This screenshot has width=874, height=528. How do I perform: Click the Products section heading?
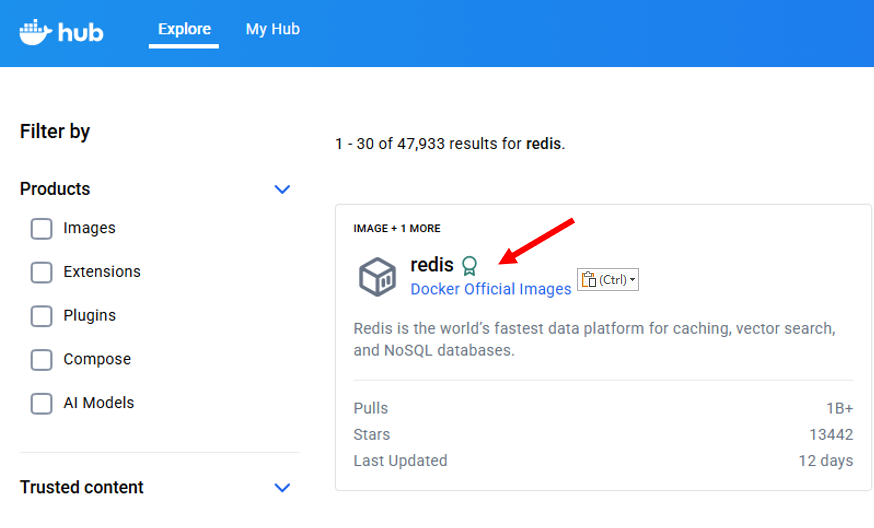click(x=55, y=189)
